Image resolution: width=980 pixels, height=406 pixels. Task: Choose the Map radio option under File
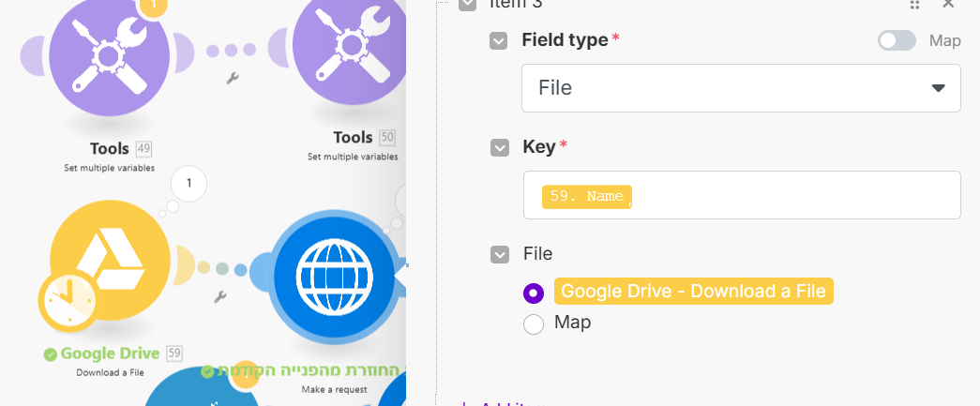534,324
